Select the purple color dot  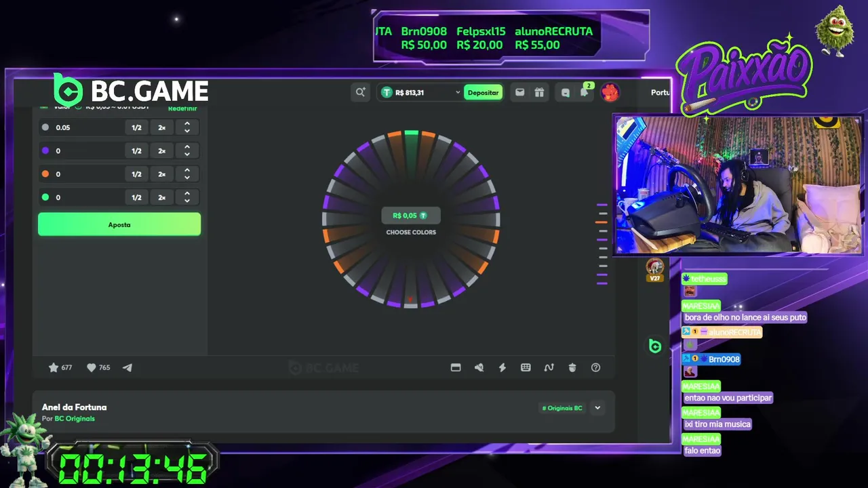tap(45, 150)
